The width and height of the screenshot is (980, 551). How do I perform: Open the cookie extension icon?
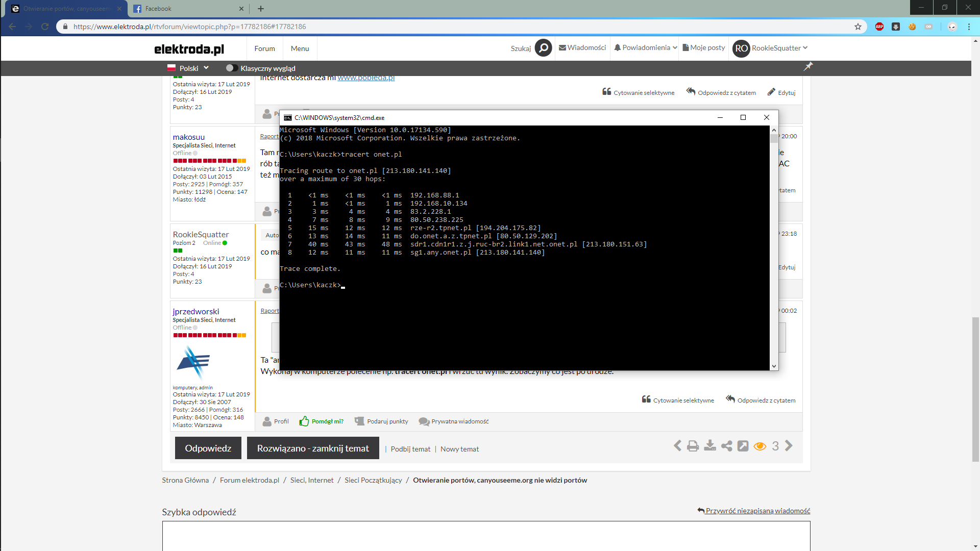912,27
